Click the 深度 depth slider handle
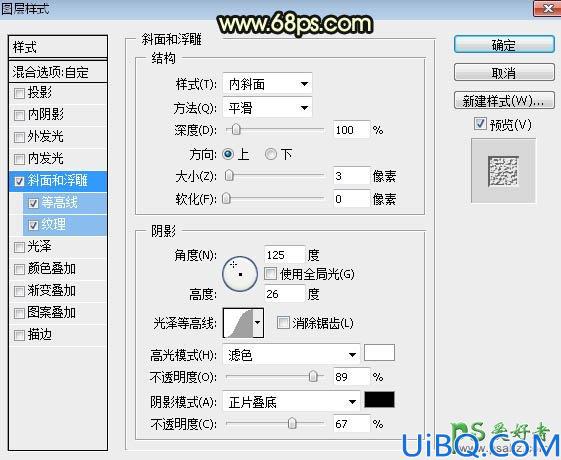The image size is (561, 460). 236,129
